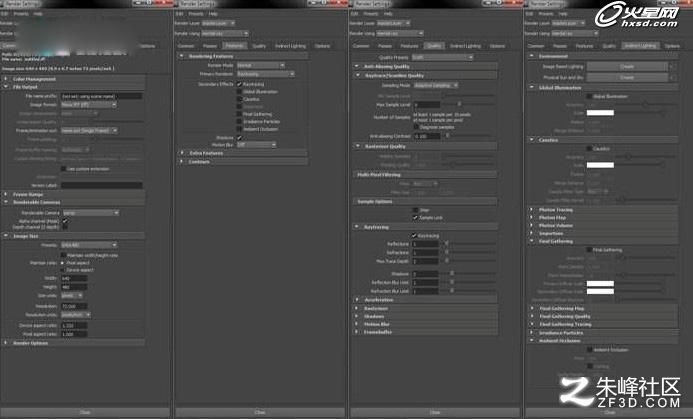This screenshot has height=419, width=693.
Task: Click Create button for Physical Sun and Sky
Action: coord(627,77)
